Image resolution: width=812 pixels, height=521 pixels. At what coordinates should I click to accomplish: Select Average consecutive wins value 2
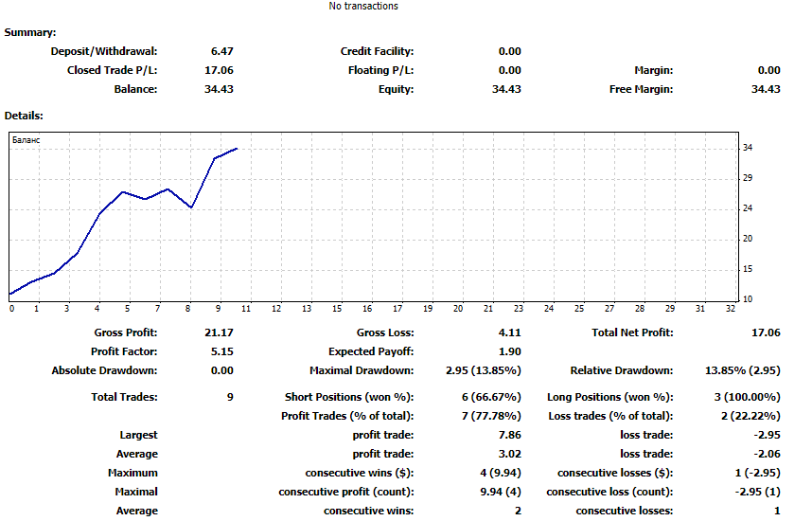pos(518,511)
